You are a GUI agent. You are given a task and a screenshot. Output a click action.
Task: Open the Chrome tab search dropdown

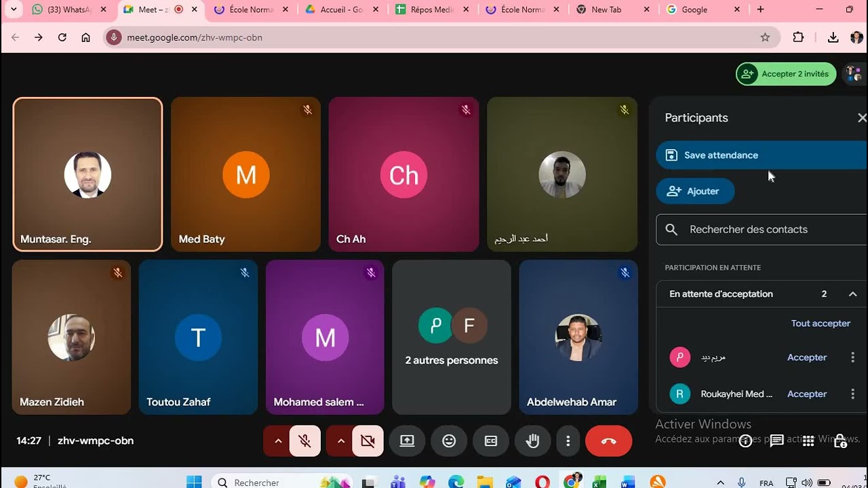(x=13, y=9)
